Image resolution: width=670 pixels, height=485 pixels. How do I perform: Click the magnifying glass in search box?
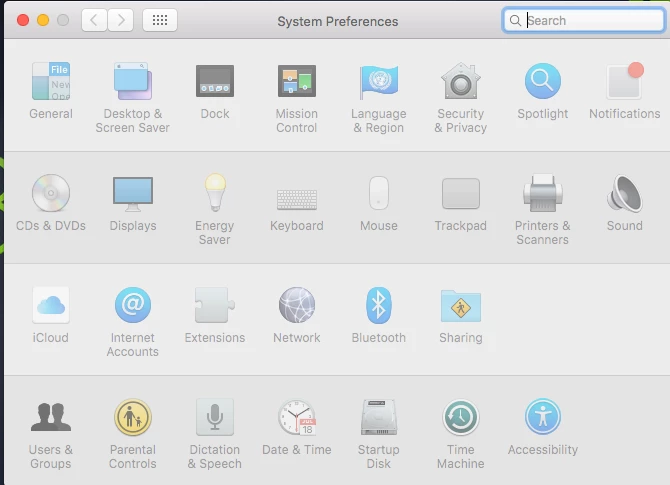click(x=515, y=21)
